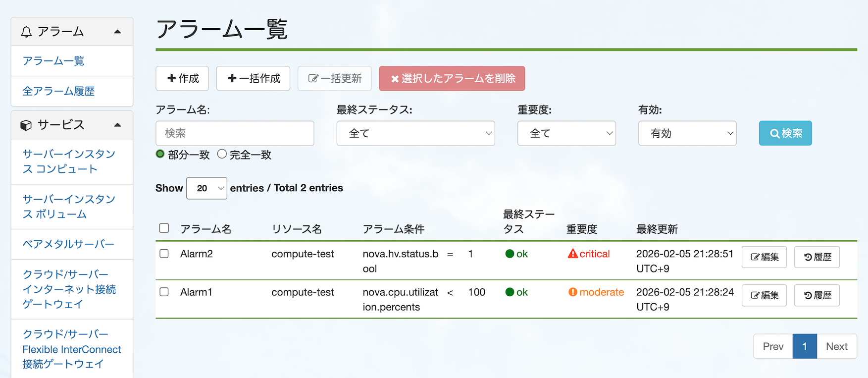868x378 pixels.
Task: Open the 最終ステータス dropdown
Action: tap(415, 133)
